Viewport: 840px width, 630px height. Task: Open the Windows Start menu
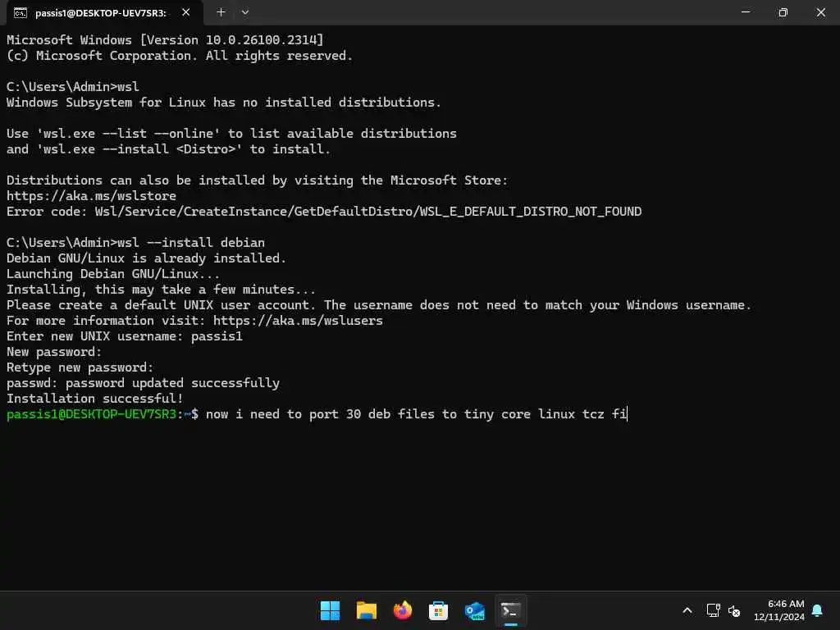pos(330,610)
